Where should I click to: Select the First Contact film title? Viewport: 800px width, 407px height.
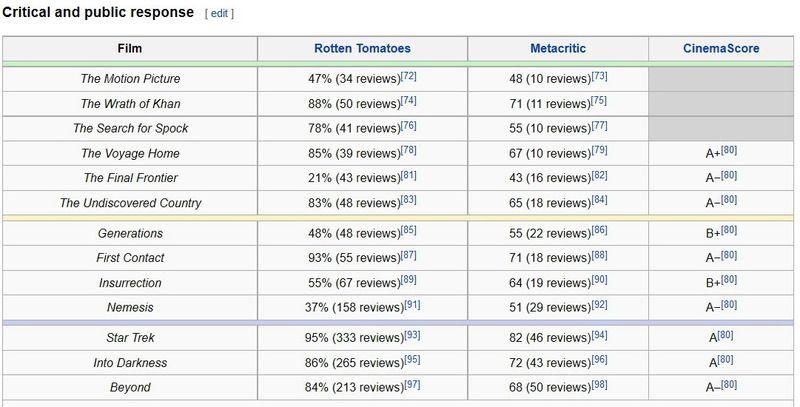click(x=130, y=258)
